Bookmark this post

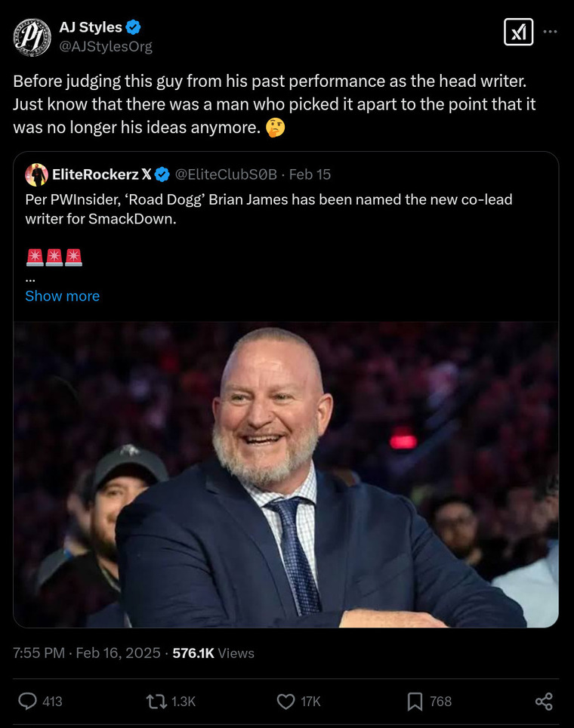[415, 701]
